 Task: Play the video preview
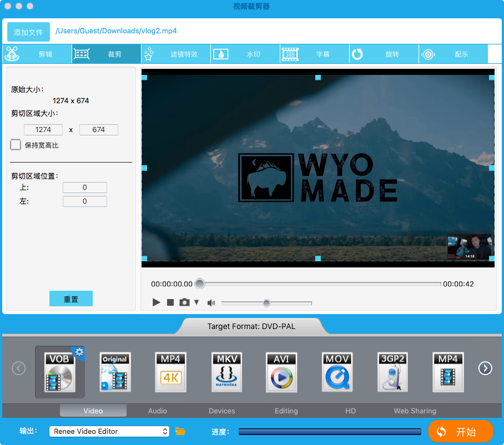(156, 302)
